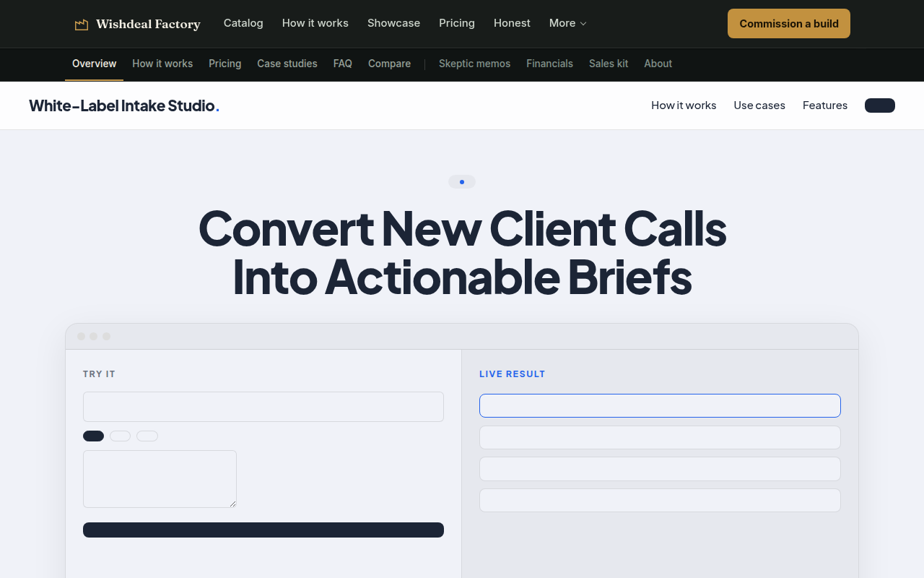The height and width of the screenshot is (578, 924).
Task: Open the Skeptic memos tab
Action: (474, 64)
